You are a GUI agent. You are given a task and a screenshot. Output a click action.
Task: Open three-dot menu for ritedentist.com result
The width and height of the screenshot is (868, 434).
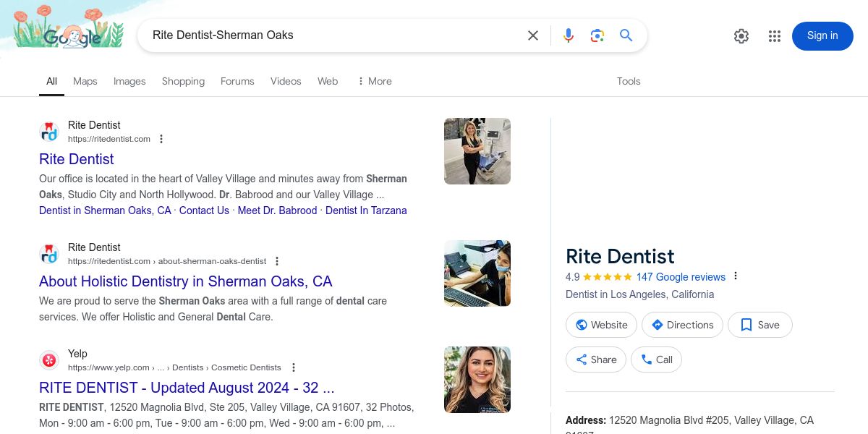(161, 139)
